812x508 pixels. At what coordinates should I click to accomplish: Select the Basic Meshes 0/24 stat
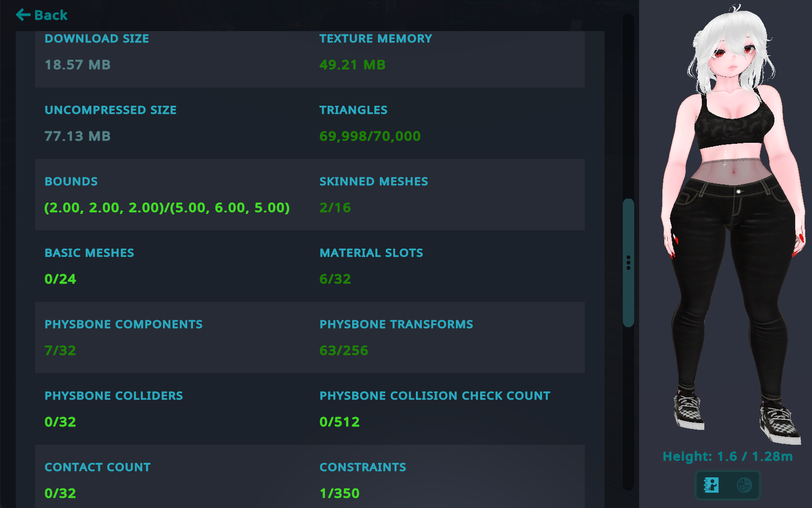tap(60, 279)
